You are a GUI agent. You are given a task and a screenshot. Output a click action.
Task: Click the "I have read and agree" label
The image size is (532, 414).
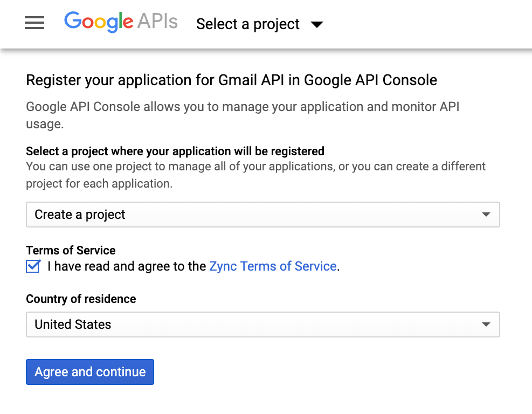127,266
